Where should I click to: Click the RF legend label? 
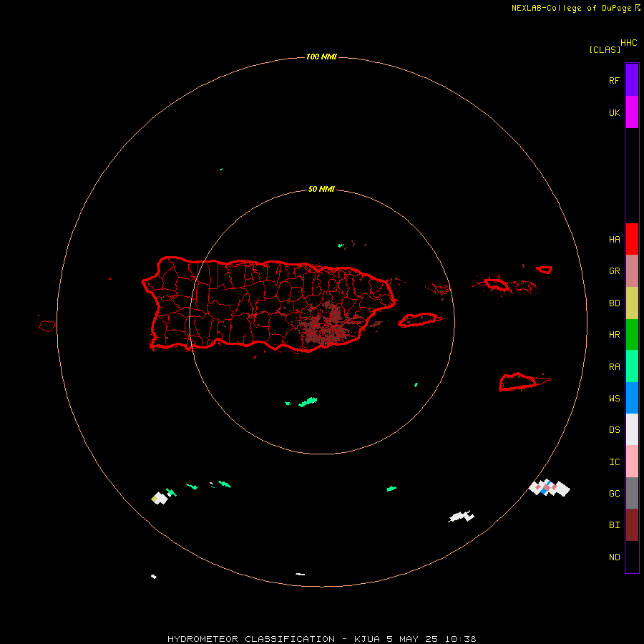[x=614, y=80]
